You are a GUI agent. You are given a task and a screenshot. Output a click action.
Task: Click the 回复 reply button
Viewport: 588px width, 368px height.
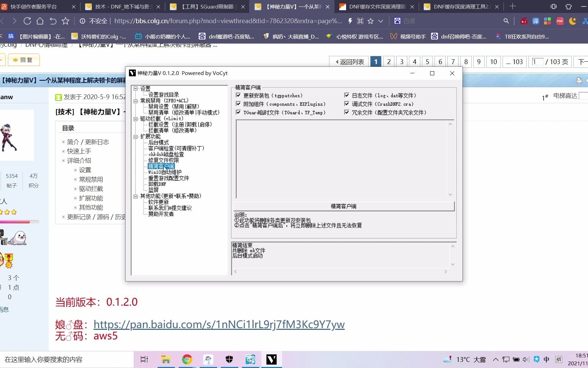click(23, 60)
